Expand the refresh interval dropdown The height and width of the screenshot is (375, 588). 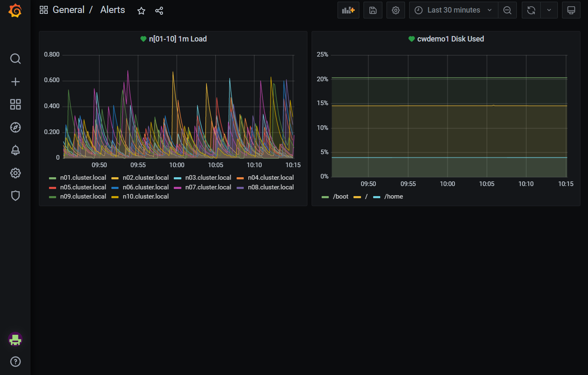click(549, 10)
